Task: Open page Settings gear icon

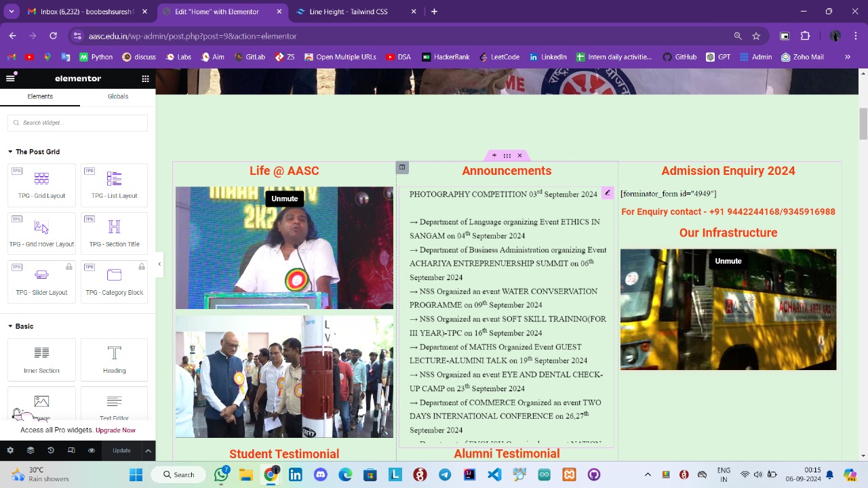Action: [x=10, y=451]
